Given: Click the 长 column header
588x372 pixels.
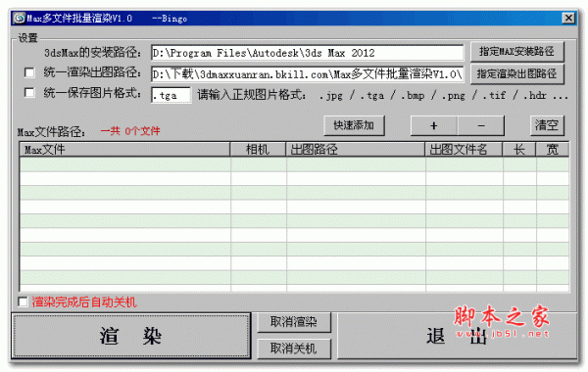Looking at the screenshot, I should (519, 150).
